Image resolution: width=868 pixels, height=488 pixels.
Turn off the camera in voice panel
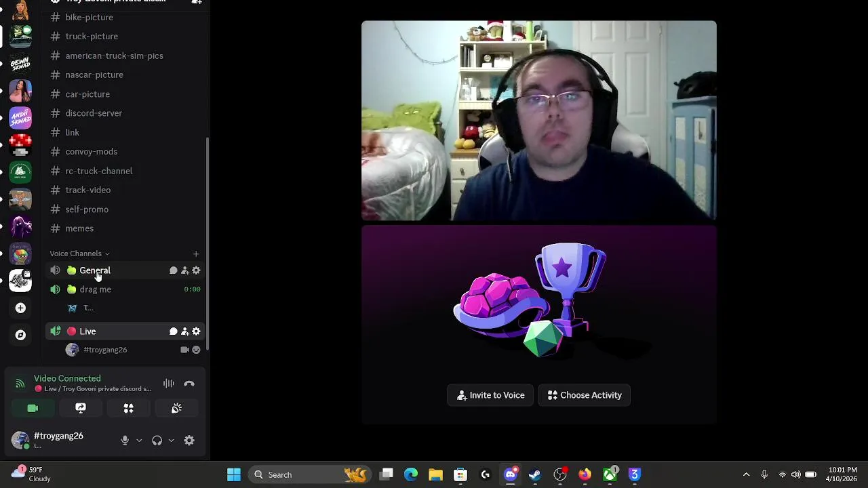pyautogui.click(x=33, y=408)
